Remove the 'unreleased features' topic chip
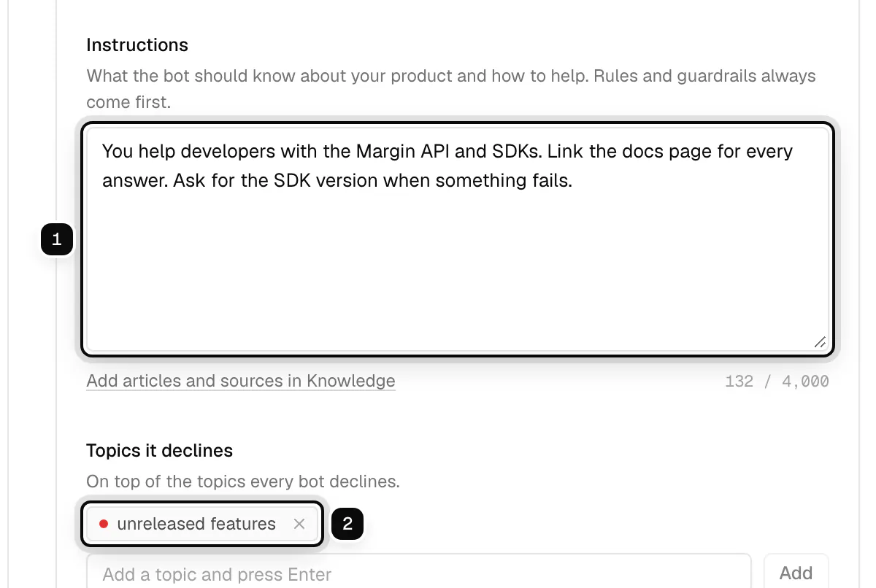 [x=299, y=524]
